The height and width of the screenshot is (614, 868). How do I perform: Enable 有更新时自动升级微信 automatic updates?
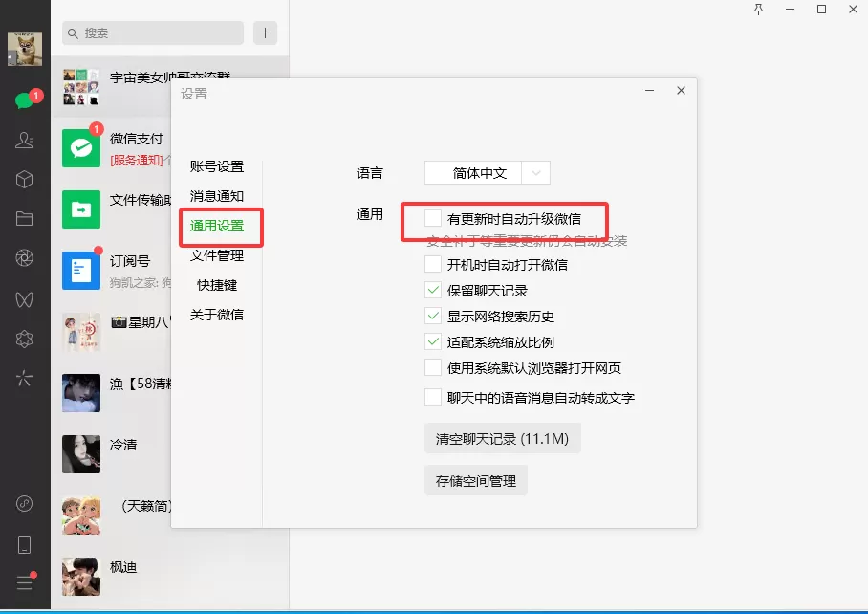(x=432, y=218)
